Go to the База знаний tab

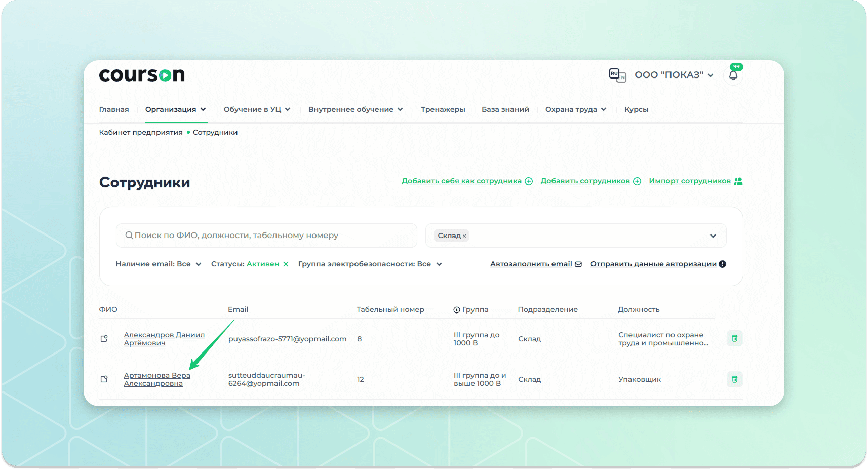[505, 109]
